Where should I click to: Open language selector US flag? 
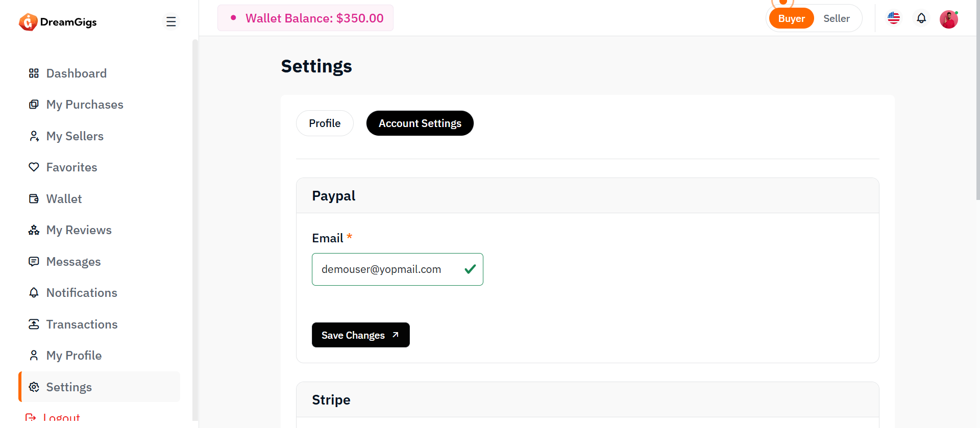[894, 18]
